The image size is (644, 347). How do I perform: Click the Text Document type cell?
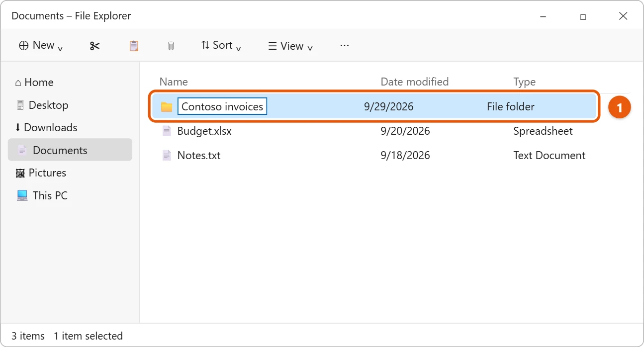point(550,156)
